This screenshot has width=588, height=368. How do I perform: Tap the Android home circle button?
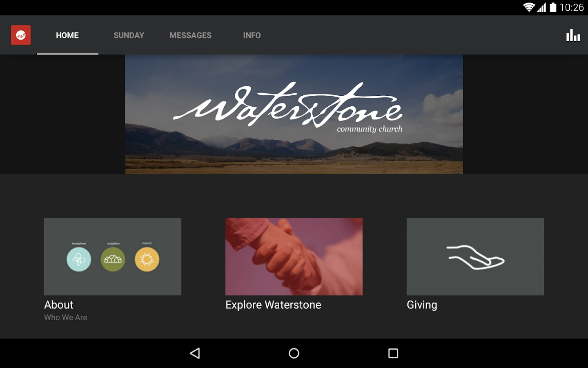294,353
